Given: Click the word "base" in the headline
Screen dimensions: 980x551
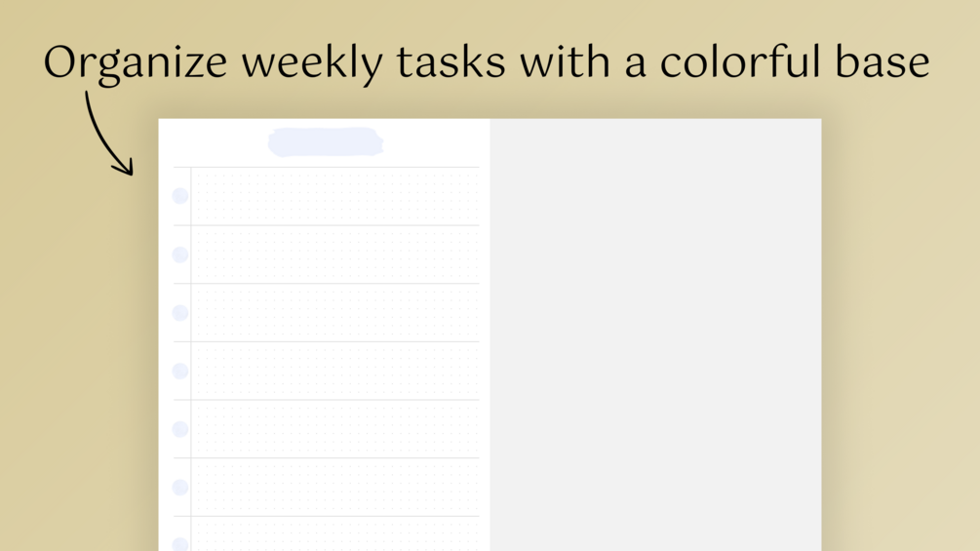Looking at the screenshot, I should pos(882,61).
